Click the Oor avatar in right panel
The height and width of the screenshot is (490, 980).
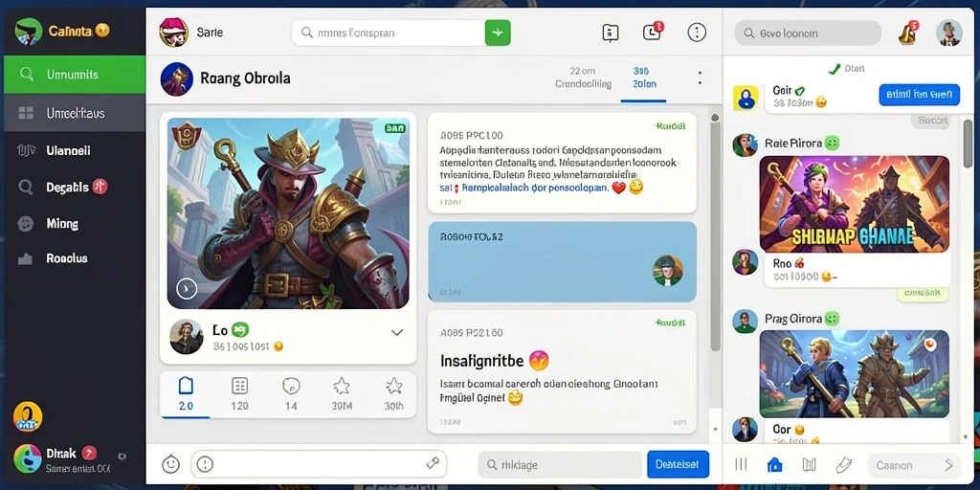tap(745, 430)
